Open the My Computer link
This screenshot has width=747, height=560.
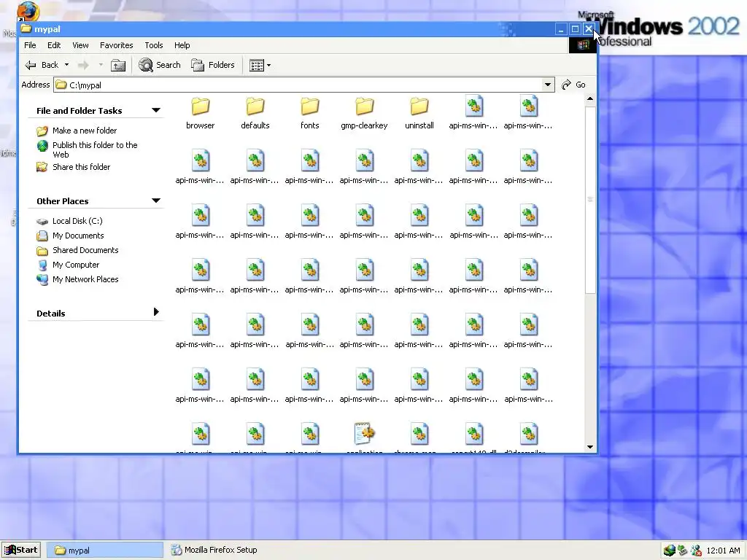click(76, 265)
